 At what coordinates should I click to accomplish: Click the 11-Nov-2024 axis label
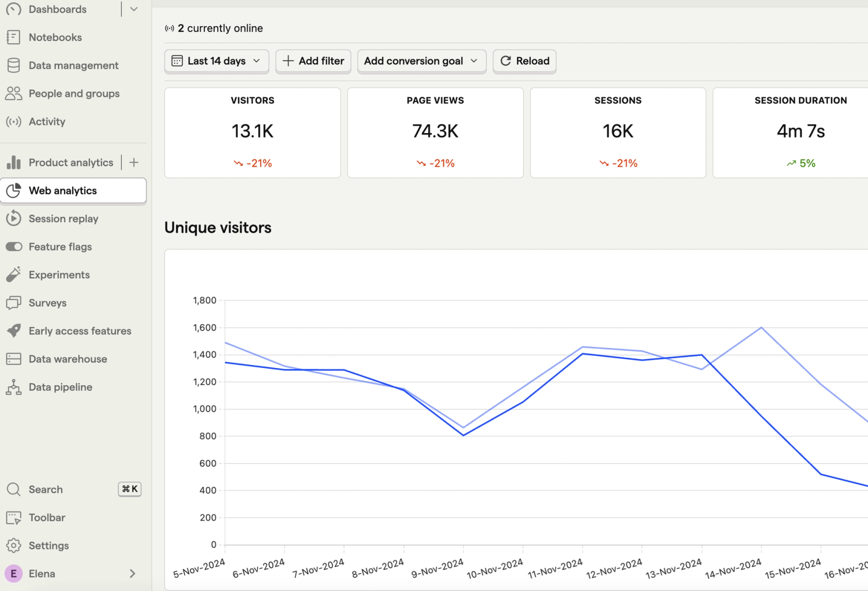pos(554,568)
